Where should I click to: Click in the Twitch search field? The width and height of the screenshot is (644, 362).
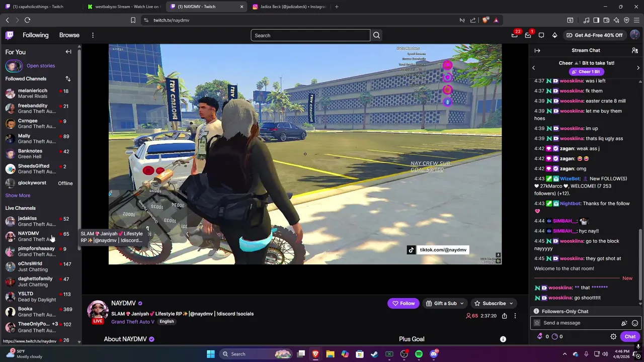pos(310,35)
